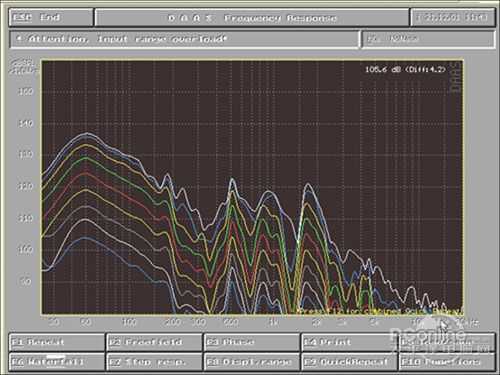
Task: Print the graph with F4 Print
Action: click(x=349, y=342)
